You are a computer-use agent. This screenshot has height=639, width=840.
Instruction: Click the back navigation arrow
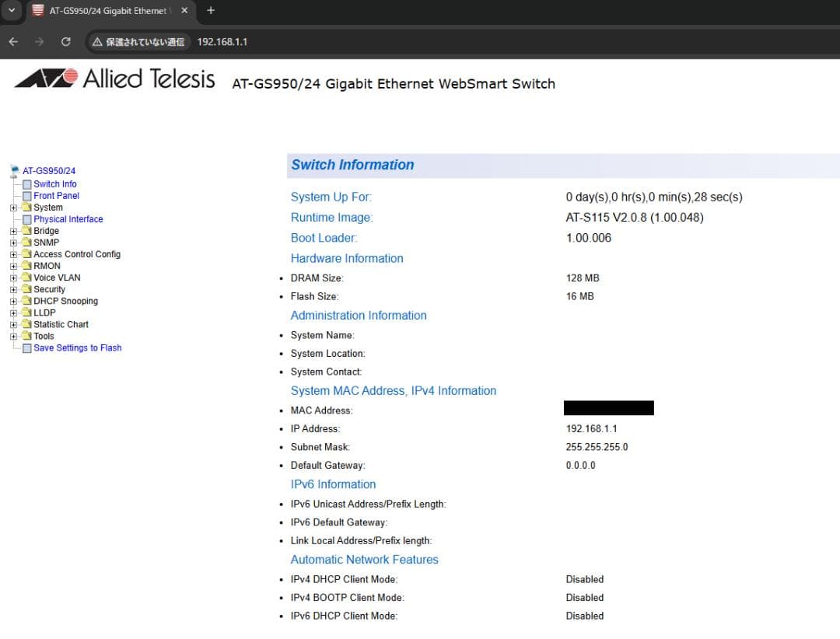(x=13, y=42)
